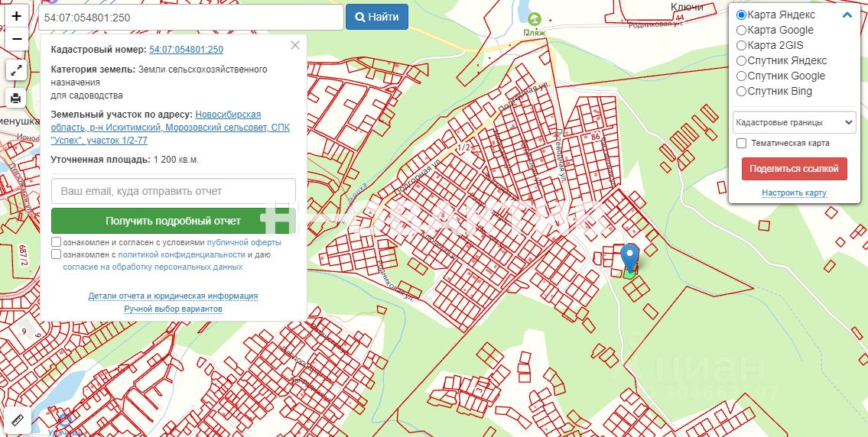The height and width of the screenshot is (437, 868).
Task: Select Спутник Яндекс radio option
Action: point(741,61)
